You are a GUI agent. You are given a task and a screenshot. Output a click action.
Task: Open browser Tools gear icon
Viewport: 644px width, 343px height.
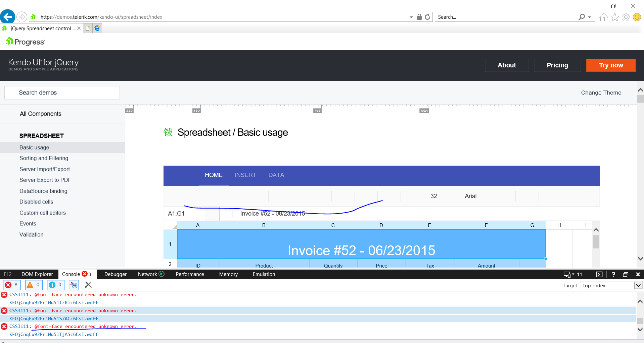click(x=626, y=17)
